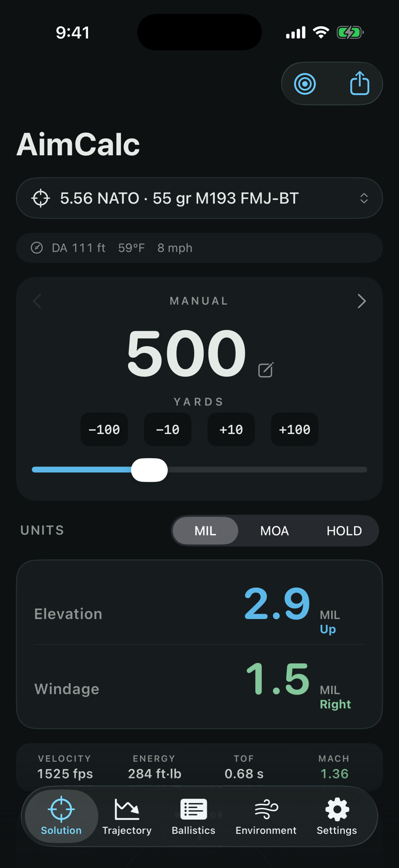
Task: Open the Trajectory chart tab
Action: click(x=127, y=817)
